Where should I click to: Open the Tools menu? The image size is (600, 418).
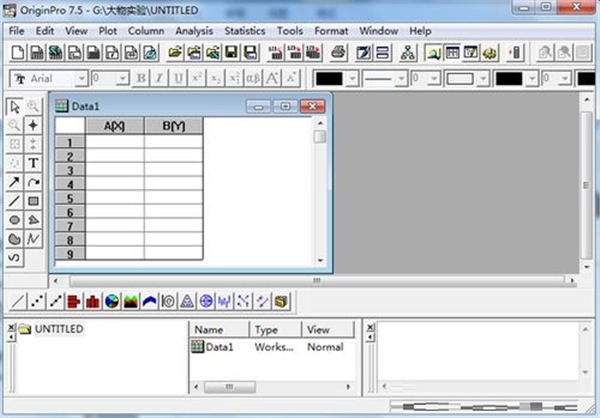point(290,31)
